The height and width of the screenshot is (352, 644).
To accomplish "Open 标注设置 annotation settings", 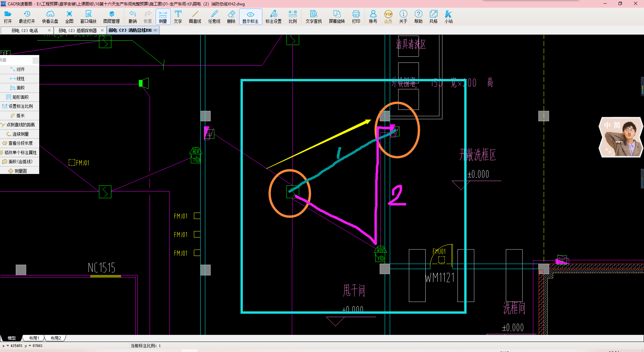I will tap(273, 17).
